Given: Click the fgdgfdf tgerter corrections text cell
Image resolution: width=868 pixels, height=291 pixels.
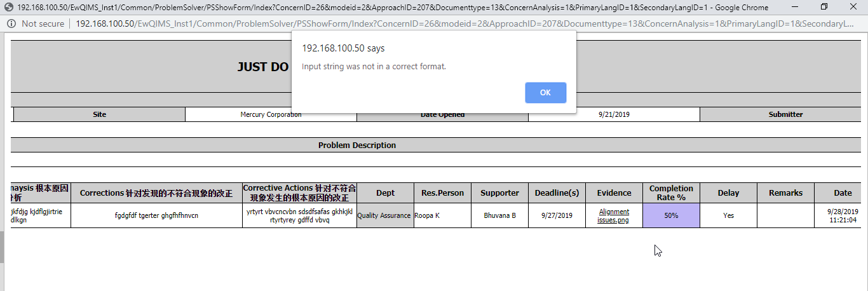Looking at the screenshot, I should pyautogui.click(x=156, y=215).
